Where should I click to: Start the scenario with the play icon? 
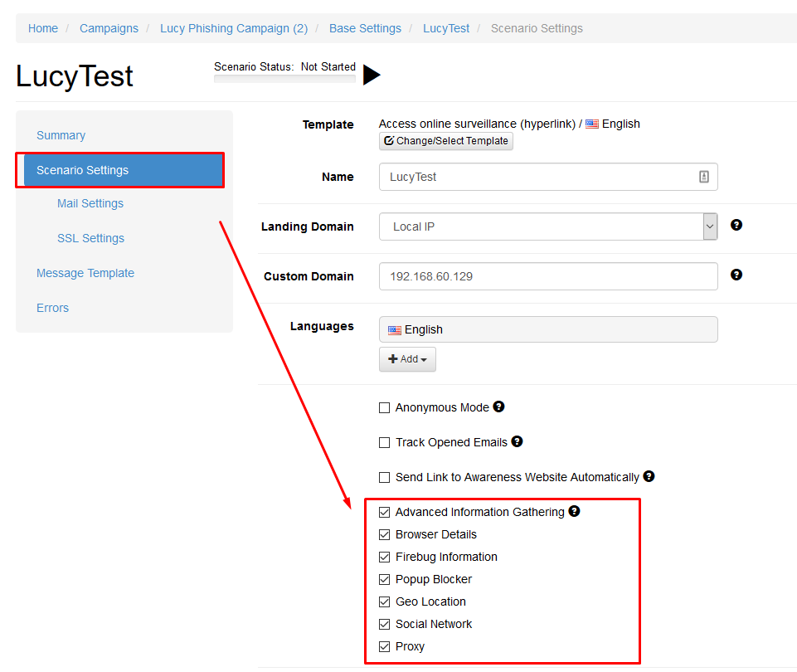click(x=372, y=75)
